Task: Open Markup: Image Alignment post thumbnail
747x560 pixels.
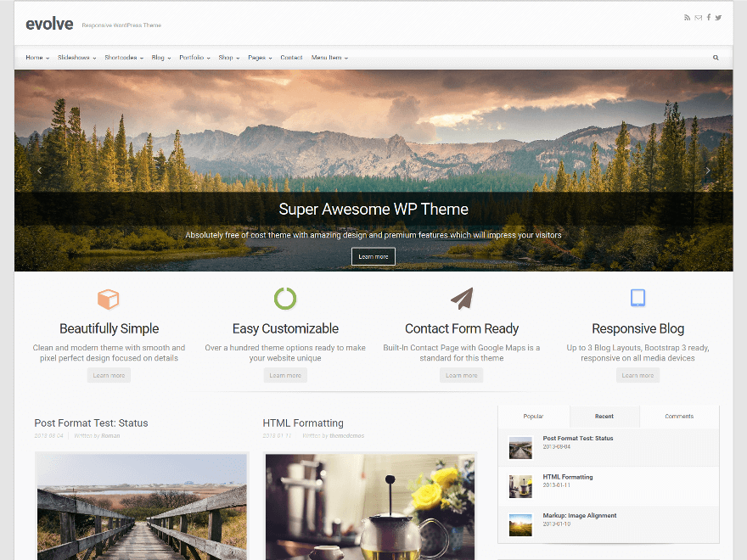Action: 520,524
